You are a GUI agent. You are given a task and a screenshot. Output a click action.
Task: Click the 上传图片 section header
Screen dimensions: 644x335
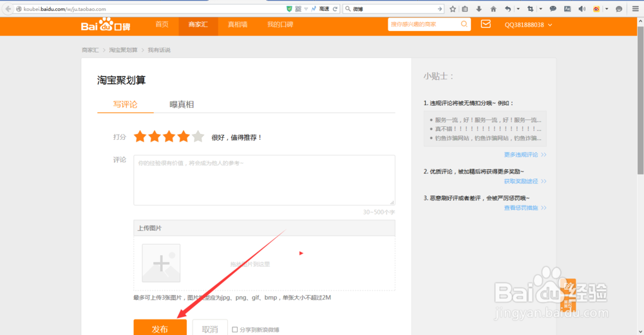point(264,227)
